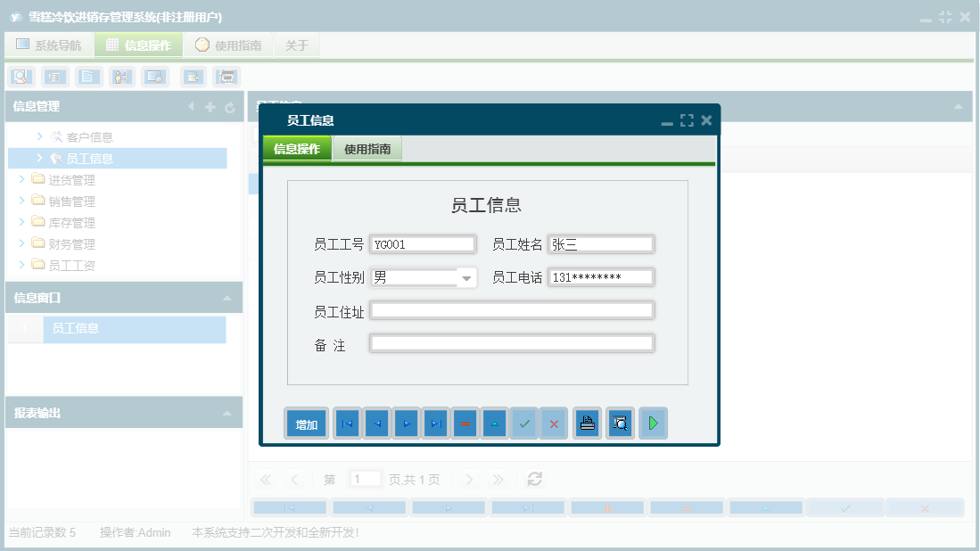Click the page number input field

point(365,479)
